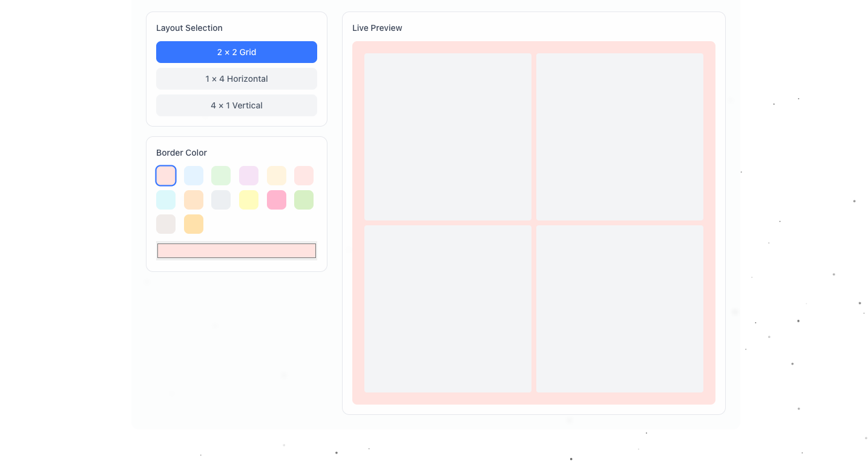Select the bottom-right preview photo slot
868x470 pixels.
coord(620,309)
